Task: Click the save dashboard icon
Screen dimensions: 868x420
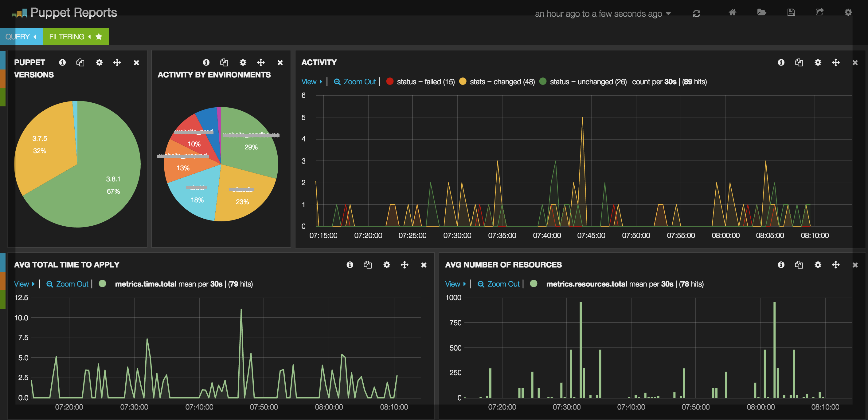Action: 791,13
